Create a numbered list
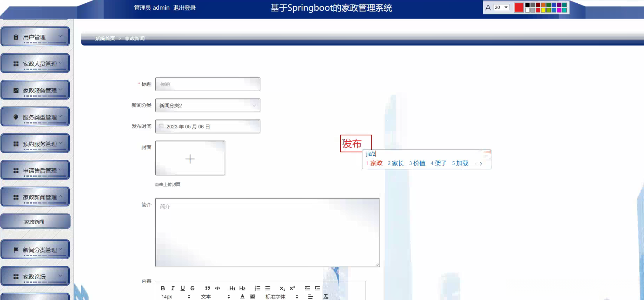Screen dimensions: 644x300 [257, 288]
